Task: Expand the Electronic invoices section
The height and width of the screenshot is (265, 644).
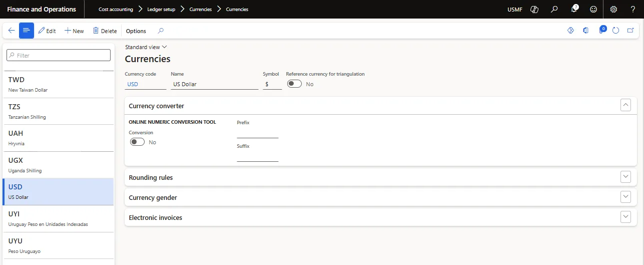Action: pyautogui.click(x=625, y=217)
